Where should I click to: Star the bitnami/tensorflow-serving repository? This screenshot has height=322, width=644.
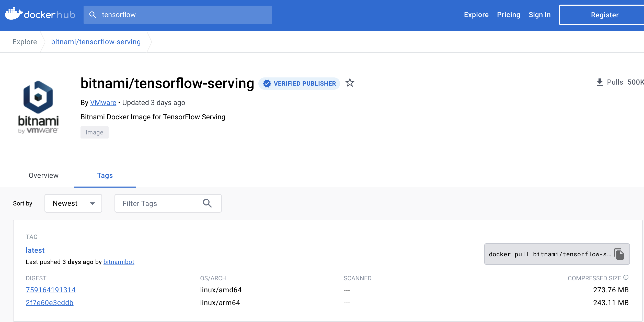(x=350, y=83)
